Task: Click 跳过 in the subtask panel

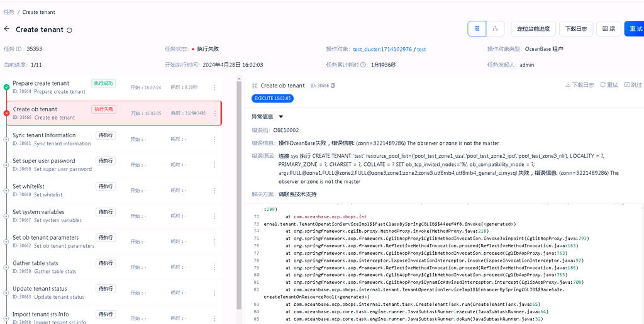Action: click(633, 85)
